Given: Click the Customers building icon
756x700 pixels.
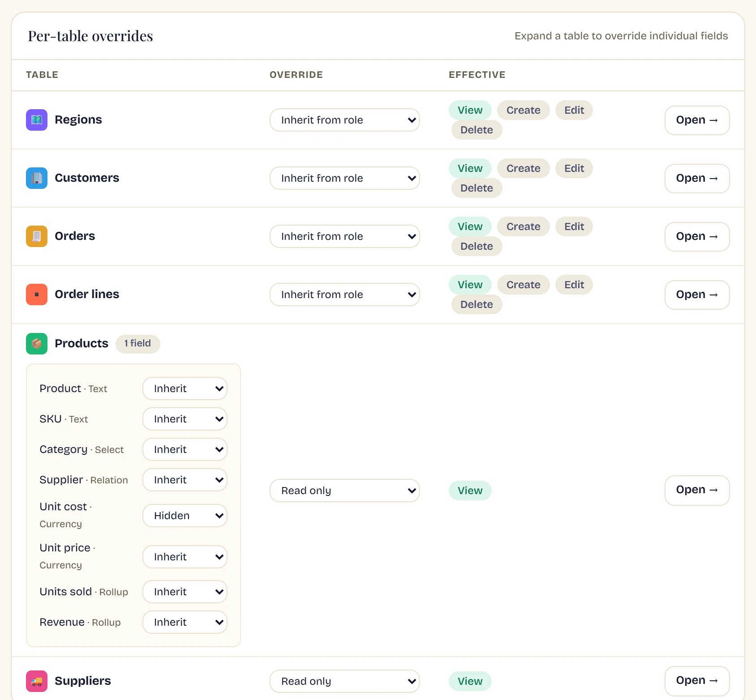Looking at the screenshot, I should pyautogui.click(x=37, y=178).
